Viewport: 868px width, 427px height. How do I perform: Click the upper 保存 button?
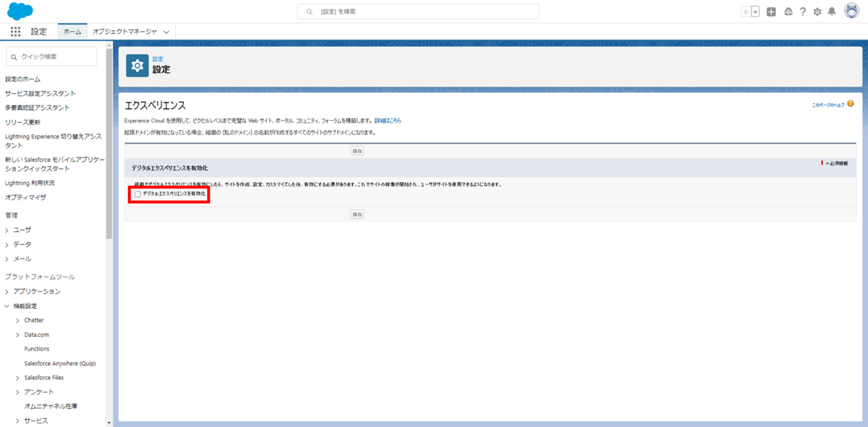pos(357,151)
